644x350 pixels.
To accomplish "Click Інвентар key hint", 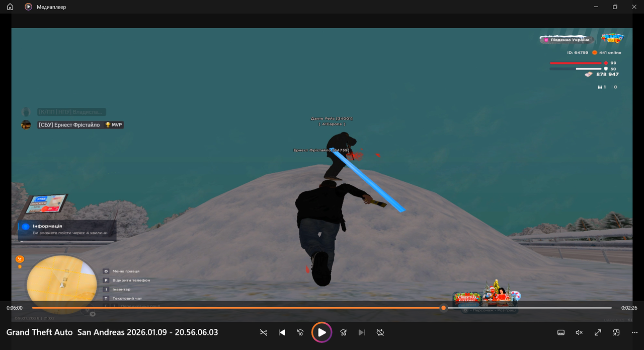I will click(117, 289).
